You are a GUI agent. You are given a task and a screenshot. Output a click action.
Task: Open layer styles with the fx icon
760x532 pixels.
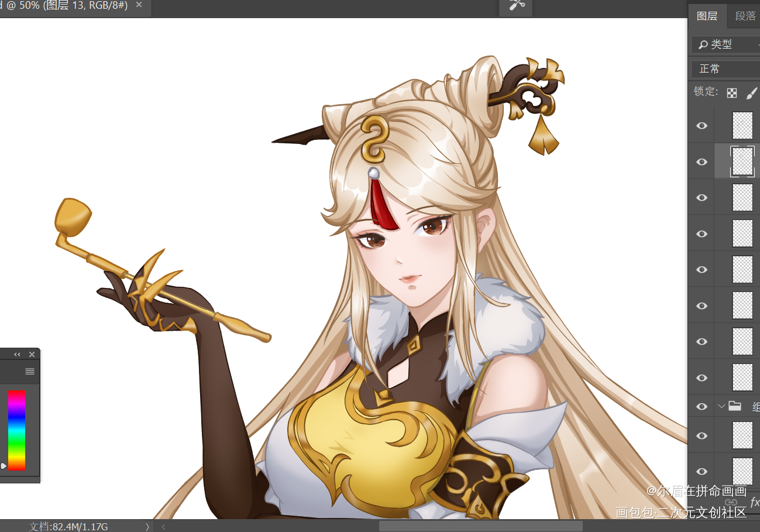coord(754,502)
